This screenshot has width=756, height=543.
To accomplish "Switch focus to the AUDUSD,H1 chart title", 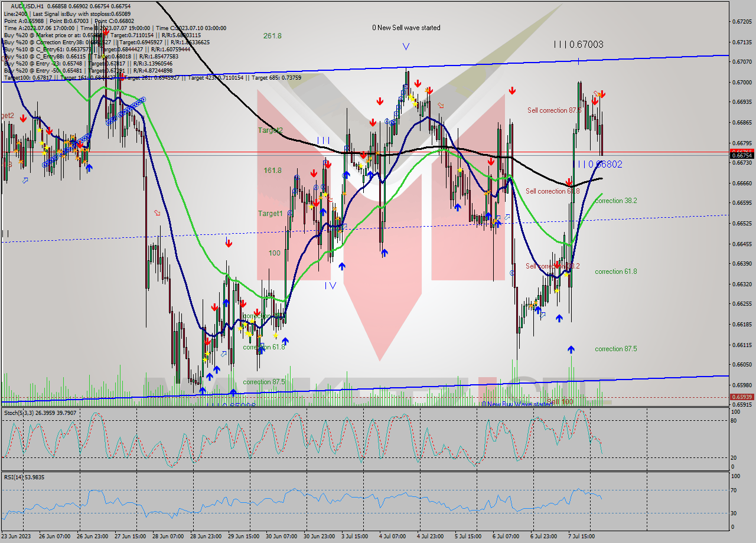I will tap(27, 5).
